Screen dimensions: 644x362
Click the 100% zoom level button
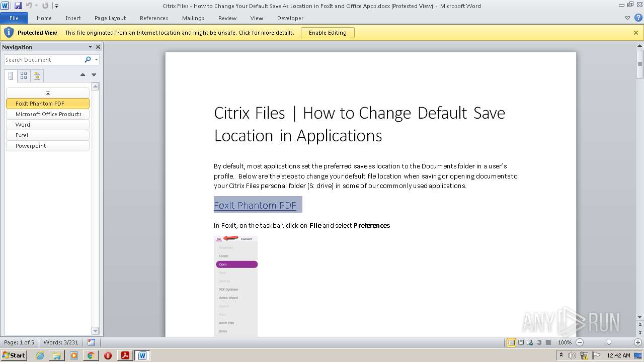(x=565, y=342)
